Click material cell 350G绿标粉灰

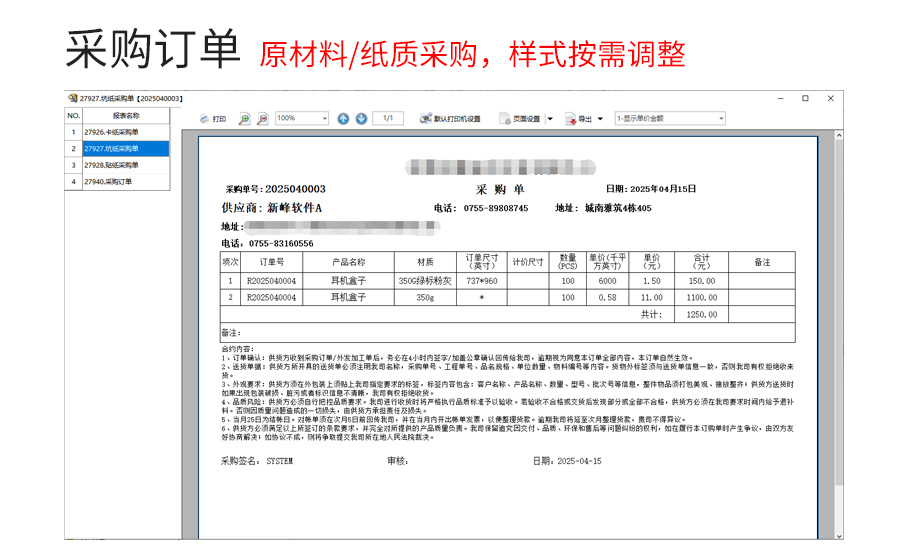point(425,281)
